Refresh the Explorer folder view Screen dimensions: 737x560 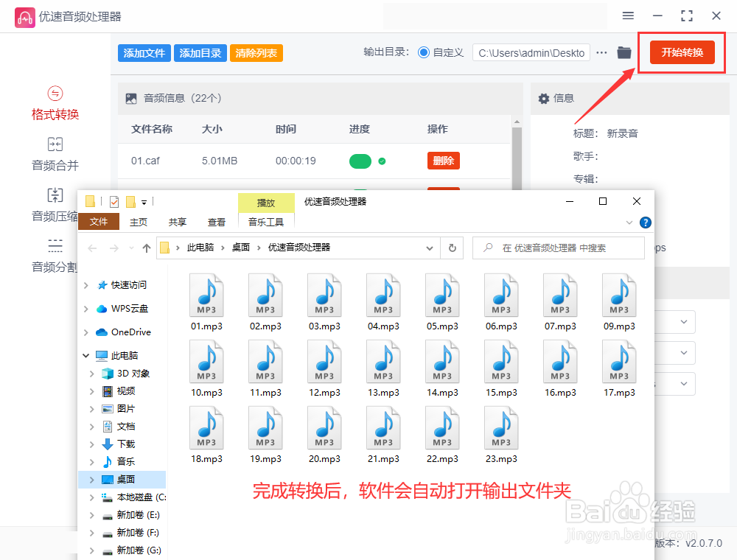(x=453, y=248)
